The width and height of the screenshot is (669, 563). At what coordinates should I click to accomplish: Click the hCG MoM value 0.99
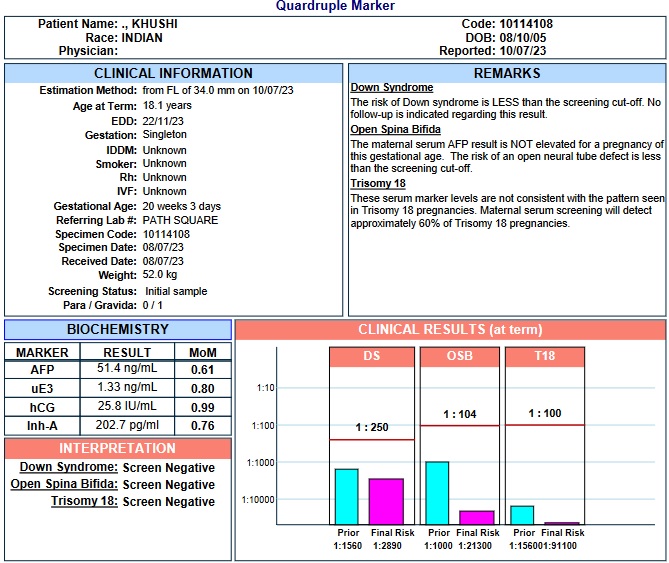(x=203, y=407)
